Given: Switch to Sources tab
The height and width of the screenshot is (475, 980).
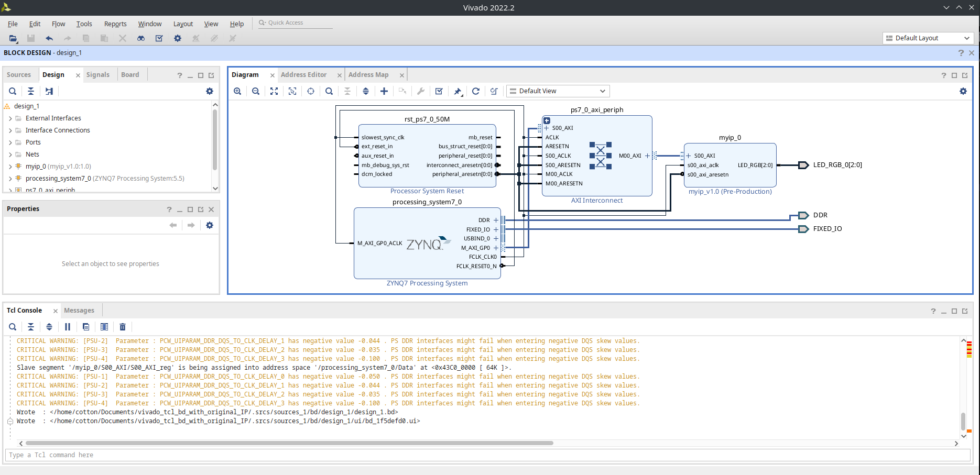Looking at the screenshot, I should 19,75.
